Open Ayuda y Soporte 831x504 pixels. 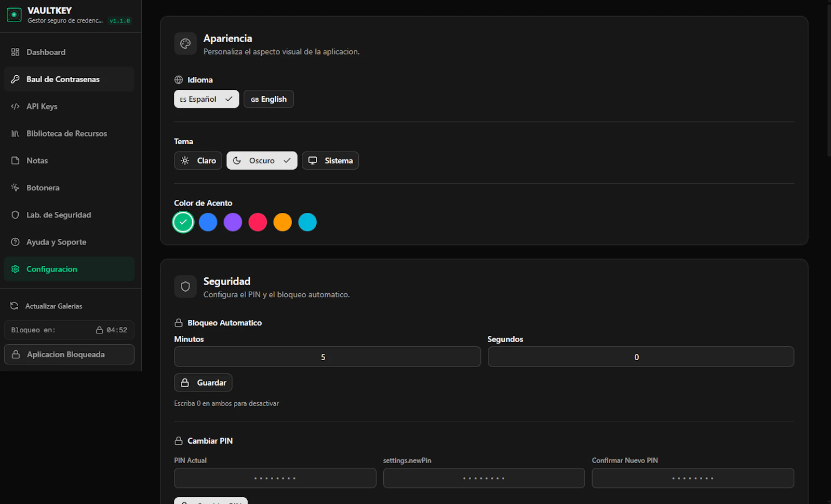[x=69, y=242]
